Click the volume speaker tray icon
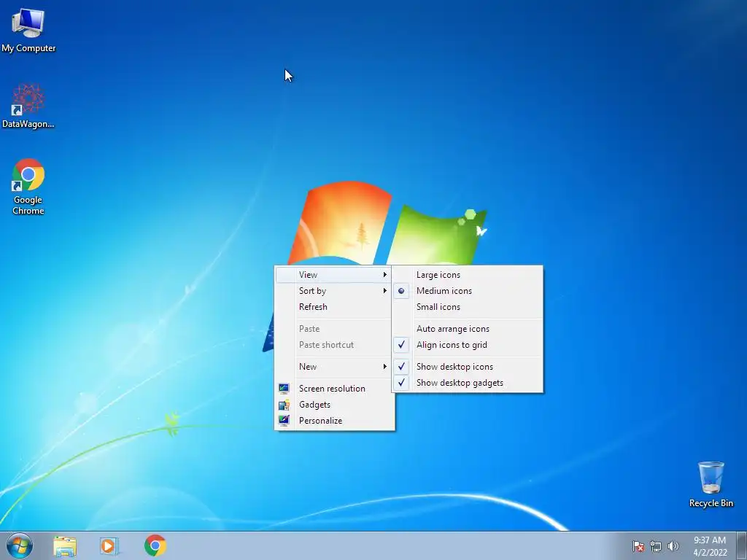The width and height of the screenshot is (747, 560). click(x=673, y=546)
